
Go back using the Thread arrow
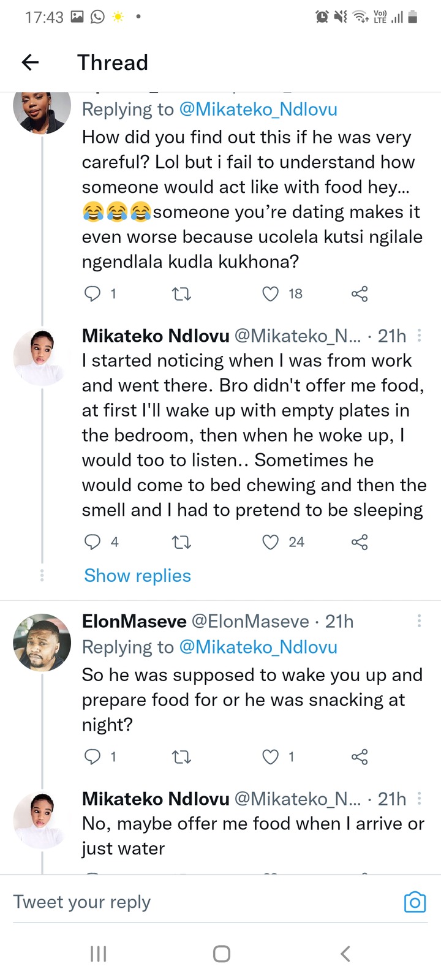click(x=30, y=62)
